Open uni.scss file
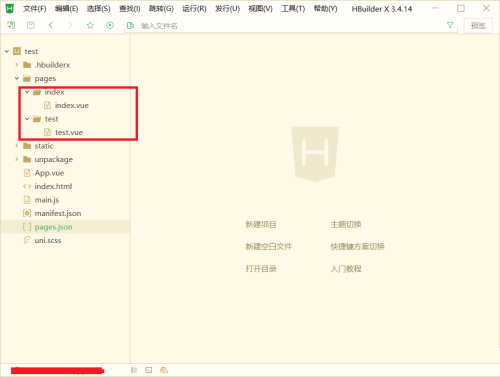This screenshot has width=500, height=377. coord(48,240)
